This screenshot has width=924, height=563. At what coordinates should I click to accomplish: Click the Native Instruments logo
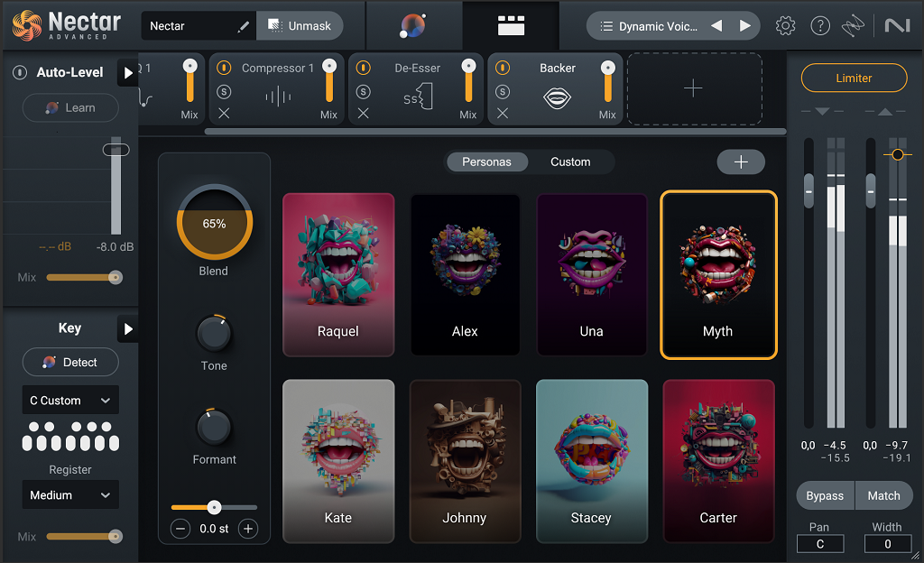[x=898, y=25]
